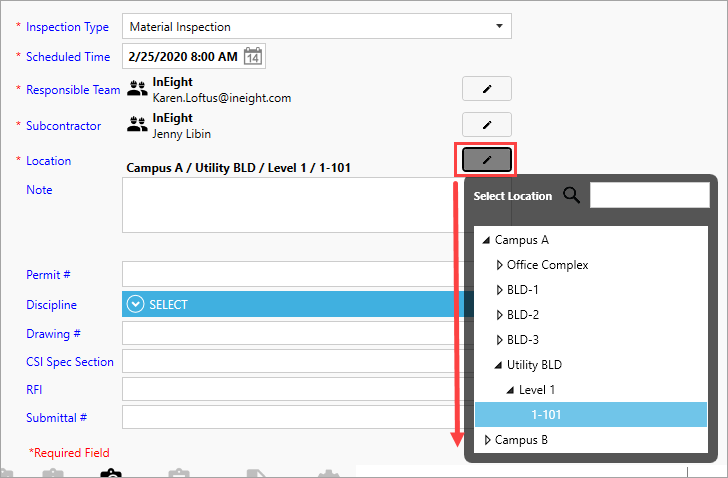Click the camera icon in bottom toolbar

click(x=110, y=473)
